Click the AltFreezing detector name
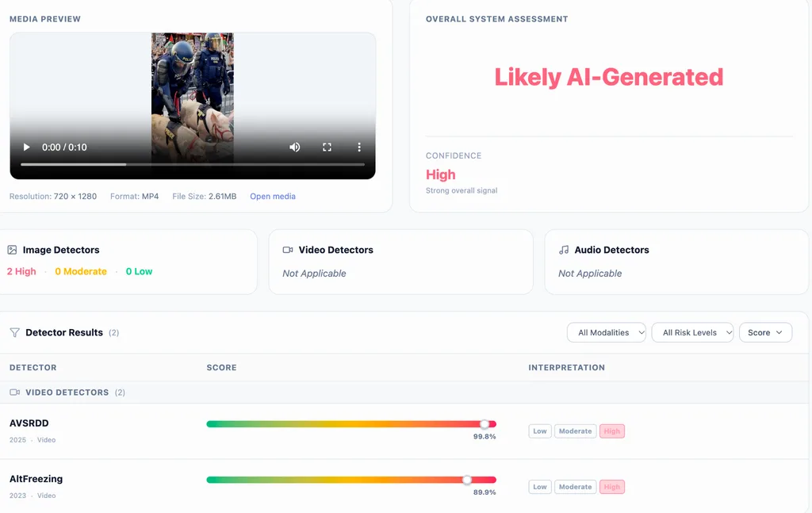This screenshot has height=513, width=812. [x=36, y=480]
